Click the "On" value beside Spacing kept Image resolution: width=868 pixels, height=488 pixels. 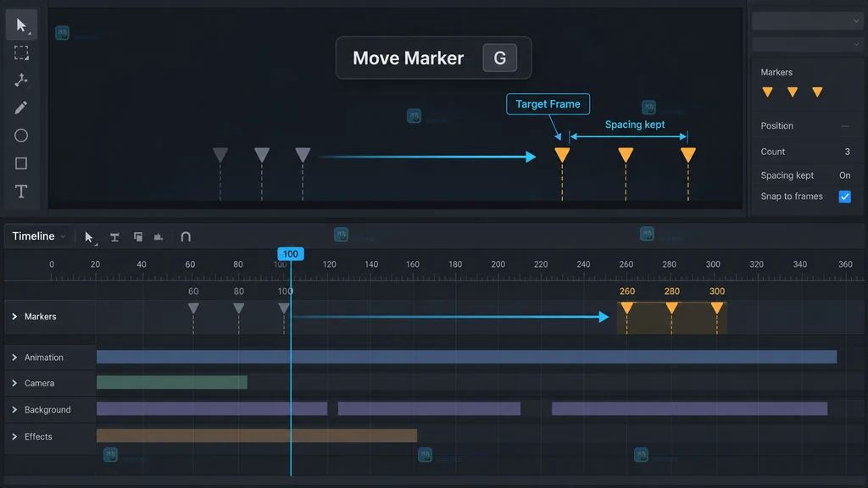(845, 175)
